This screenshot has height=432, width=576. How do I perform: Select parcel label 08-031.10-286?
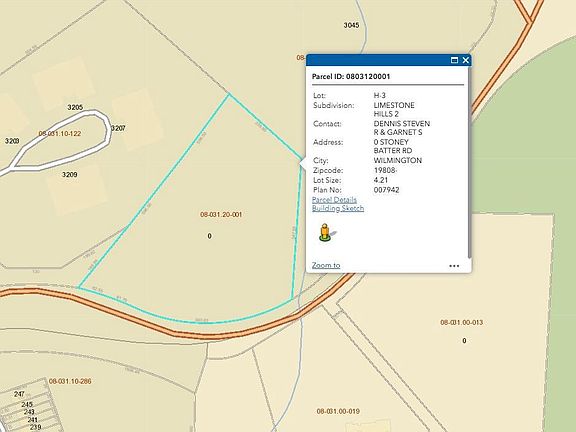[x=70, y=381]
